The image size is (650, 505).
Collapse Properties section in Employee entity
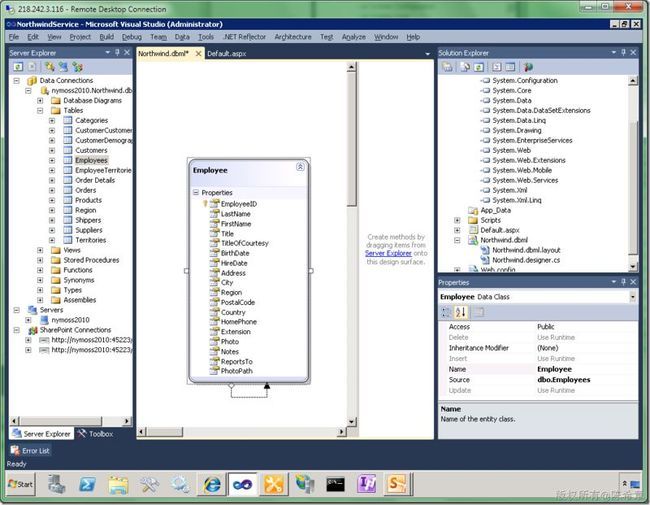tap(196, 192)
